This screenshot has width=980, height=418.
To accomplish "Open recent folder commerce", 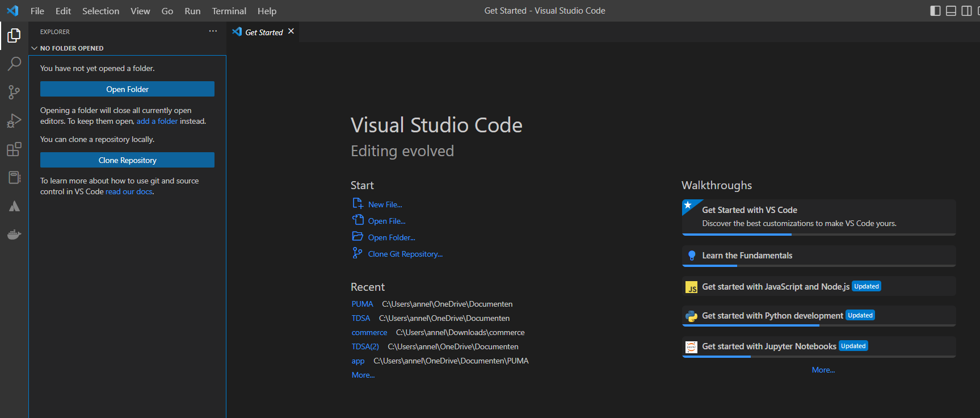I will pos(369,332).
